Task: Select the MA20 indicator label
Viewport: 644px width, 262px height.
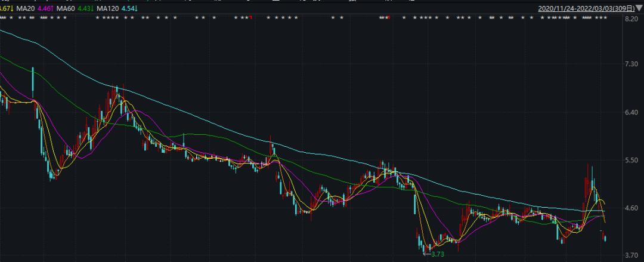Action: pyautogui.click(x=25, y=9)
